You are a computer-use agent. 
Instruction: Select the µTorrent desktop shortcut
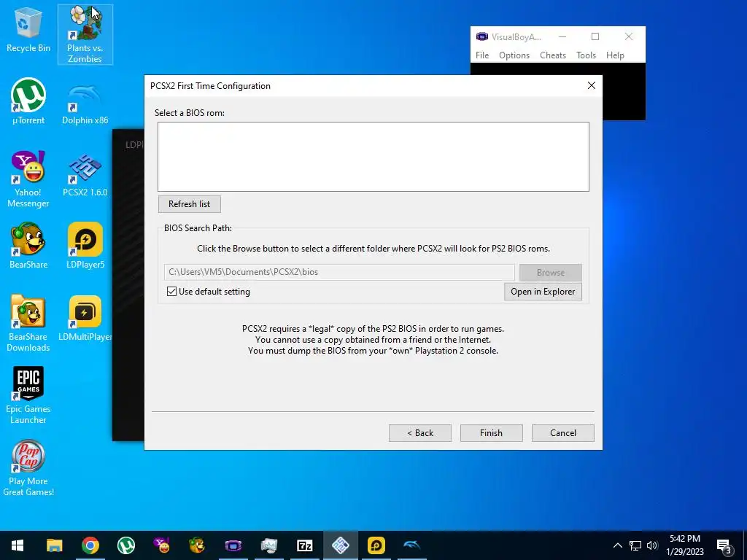[28, 101]
